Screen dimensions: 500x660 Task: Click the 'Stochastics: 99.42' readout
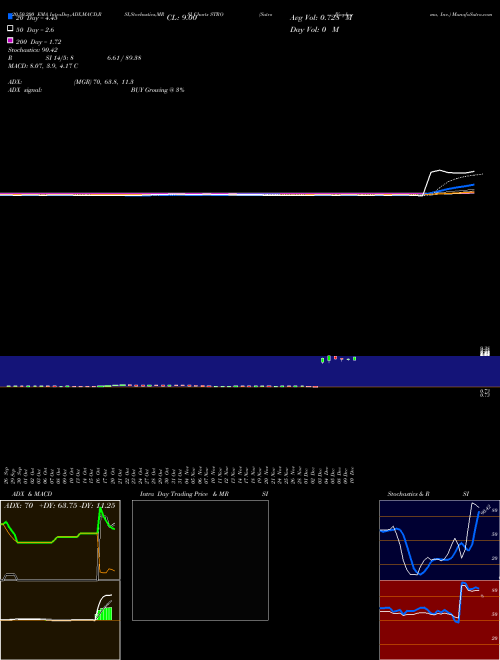33,50
